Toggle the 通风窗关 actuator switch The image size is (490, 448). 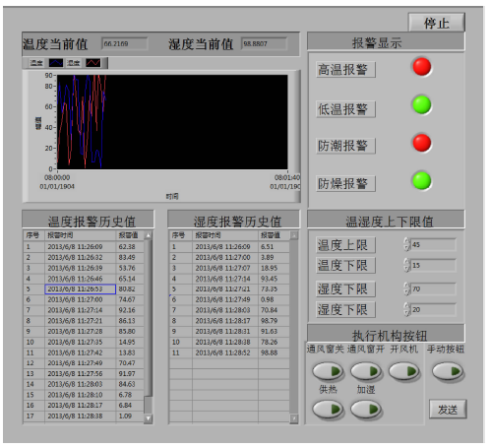pos(328,371)
